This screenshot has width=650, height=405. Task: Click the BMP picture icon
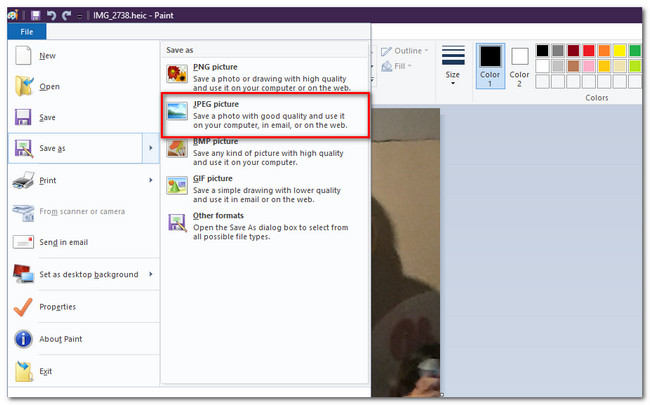(177, 148)
